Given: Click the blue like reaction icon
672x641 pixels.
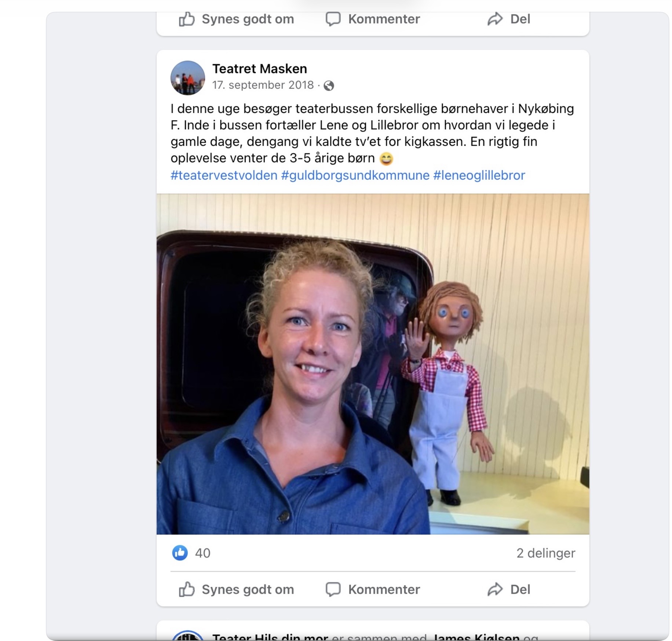Looking at the screenshot, I should 180,553.
